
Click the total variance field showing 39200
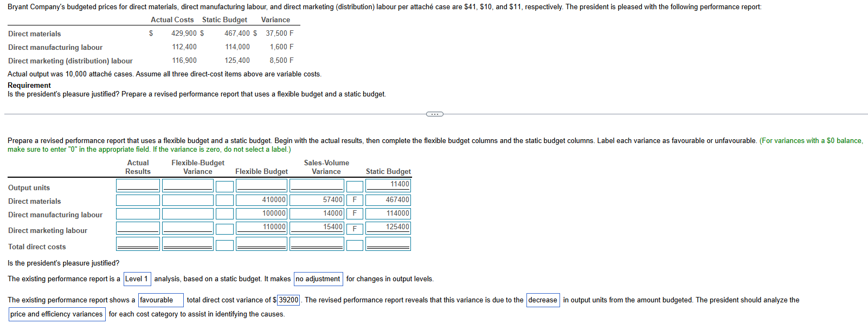coord(288,300)
